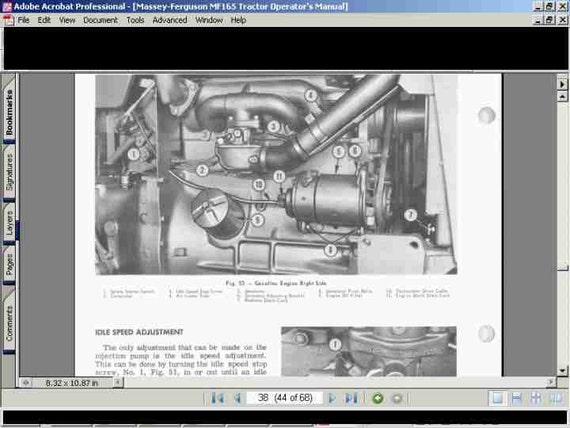Click the vertical scrollbar thumb
The height and width of the screenshot is (428, 570).
tap(562, 268)
